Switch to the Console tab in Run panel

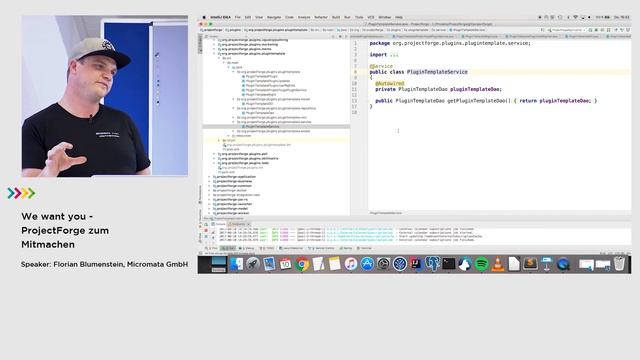click(218, 224)
